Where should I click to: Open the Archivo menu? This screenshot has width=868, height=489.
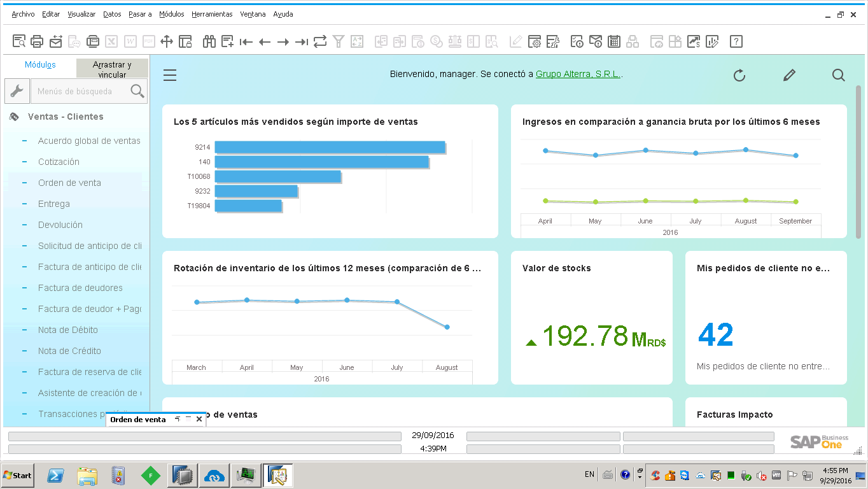pos(23,14)
